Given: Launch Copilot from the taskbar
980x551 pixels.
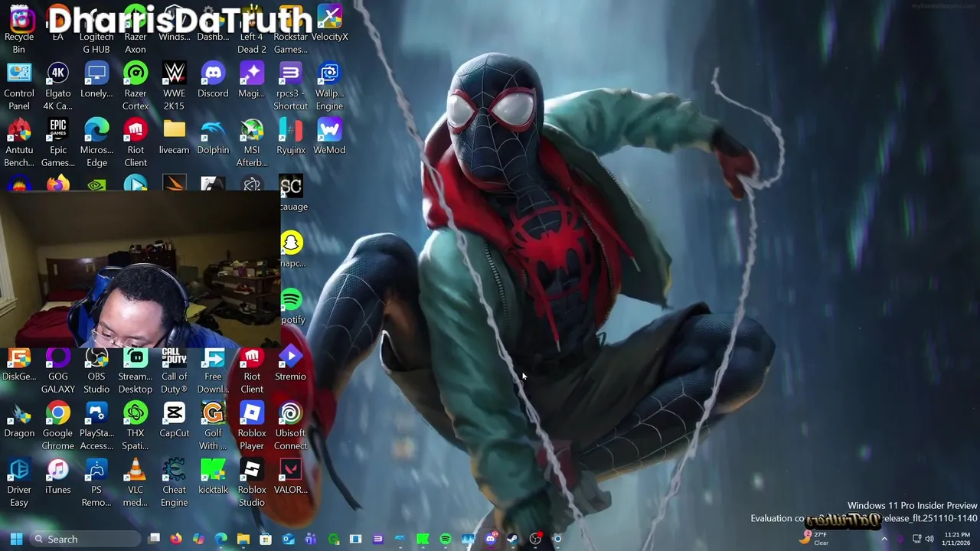Looking at the screenshot, I should point(198,539).
